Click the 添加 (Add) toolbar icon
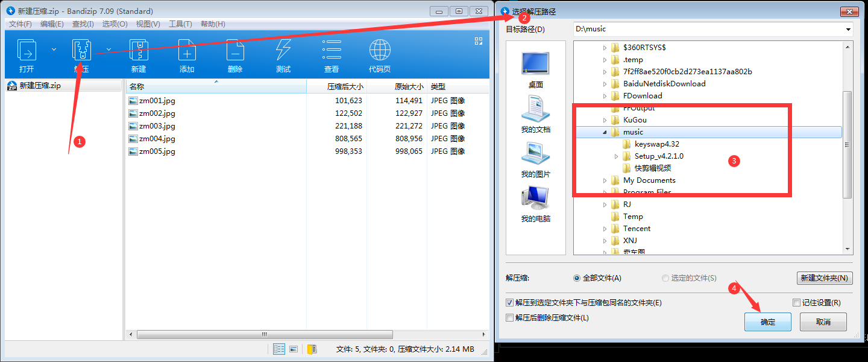 [x=187, y=49]
